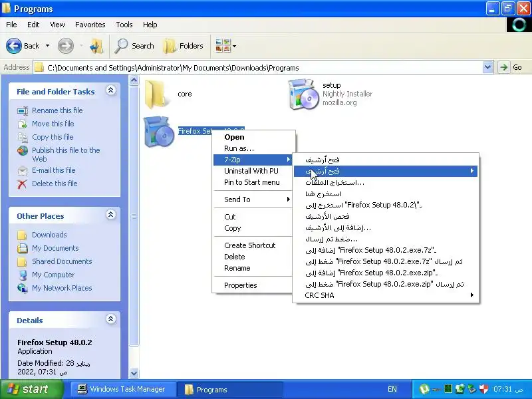Open Properties from the context menu
This screenshot has width=532, height=399.
(x=253, y=285)
